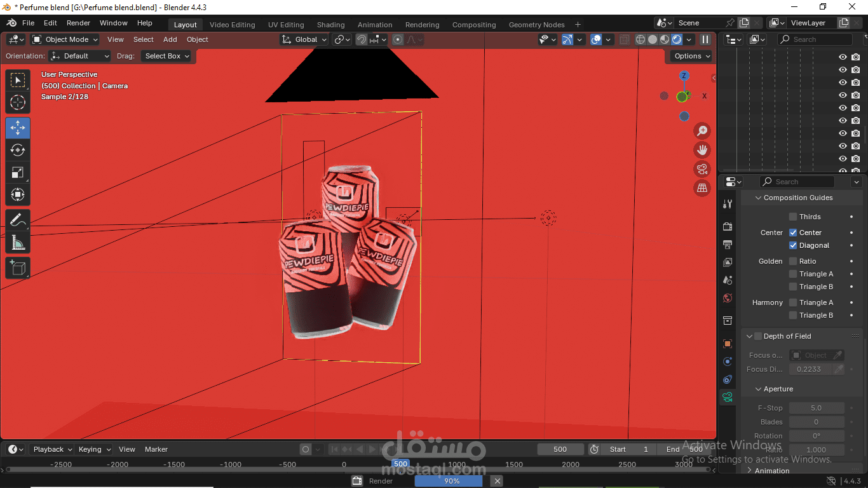
Task: Open the Render properties tab
Action: (728, 227)
